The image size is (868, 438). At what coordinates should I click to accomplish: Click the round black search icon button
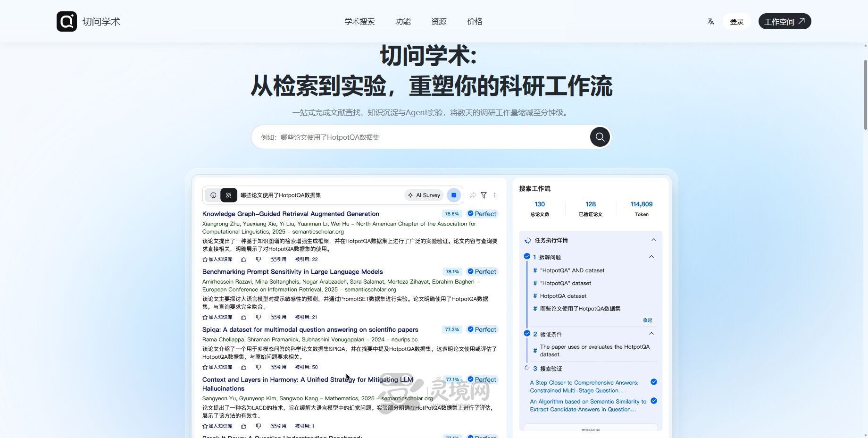[x=600, y=137]
